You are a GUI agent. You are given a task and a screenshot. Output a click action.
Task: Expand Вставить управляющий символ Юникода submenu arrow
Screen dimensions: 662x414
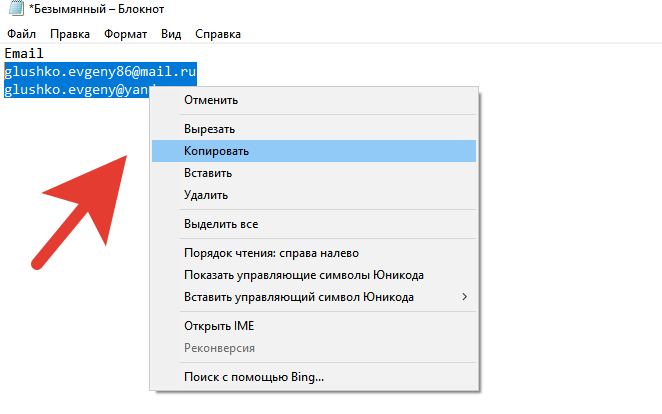tap(463, 297)
